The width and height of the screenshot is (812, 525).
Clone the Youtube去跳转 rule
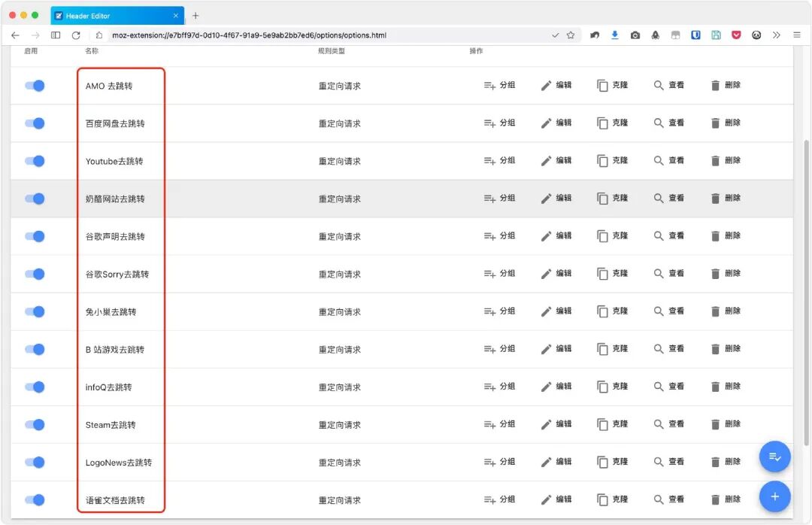coord(613,160)
